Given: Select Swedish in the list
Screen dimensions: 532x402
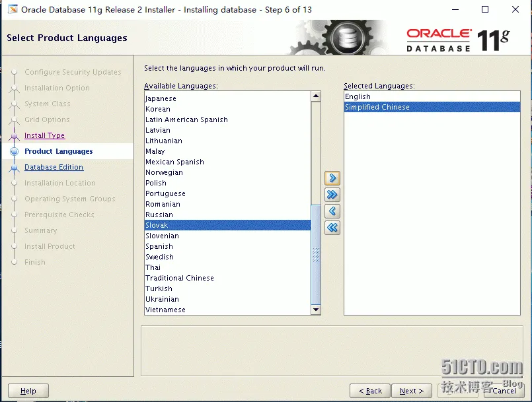Looking at the screenshot, I should tap(227, 257).
